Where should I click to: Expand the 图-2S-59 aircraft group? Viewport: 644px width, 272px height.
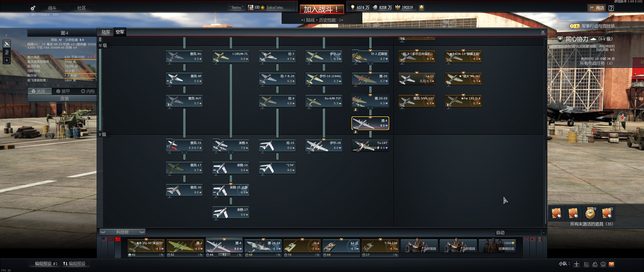(x=370, y=108)
